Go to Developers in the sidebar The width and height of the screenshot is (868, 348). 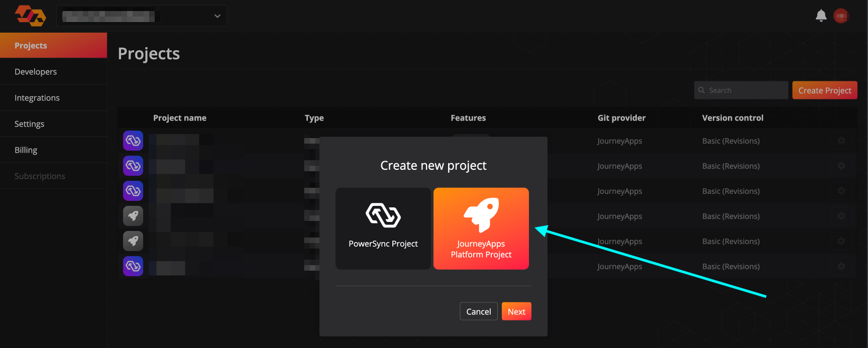[x=53, y=72]
